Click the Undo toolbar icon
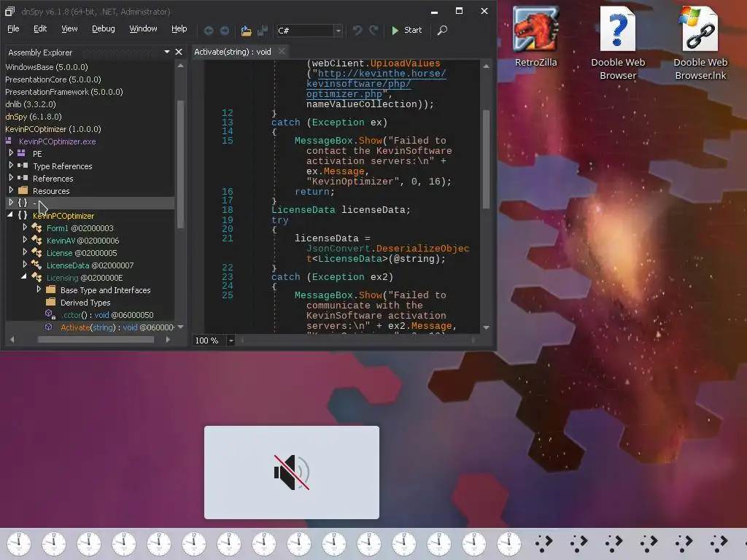747x560 pixels. pos(357,31)
